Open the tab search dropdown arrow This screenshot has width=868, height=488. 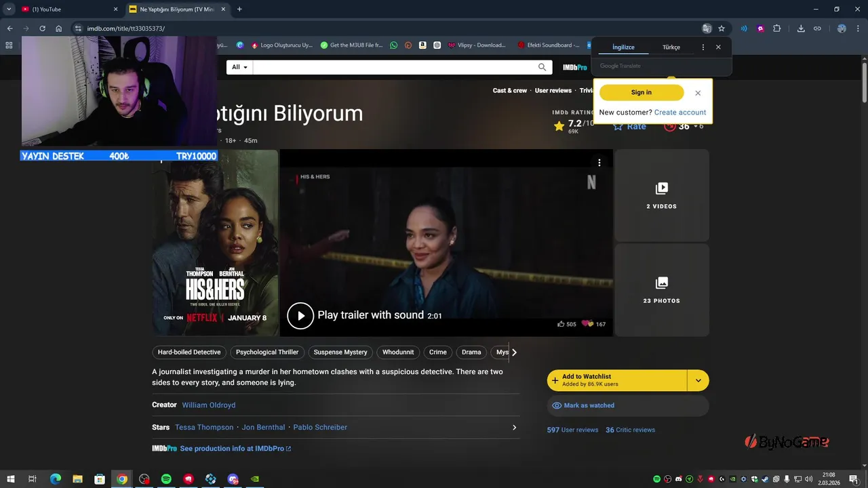click(x=9, y=9)
